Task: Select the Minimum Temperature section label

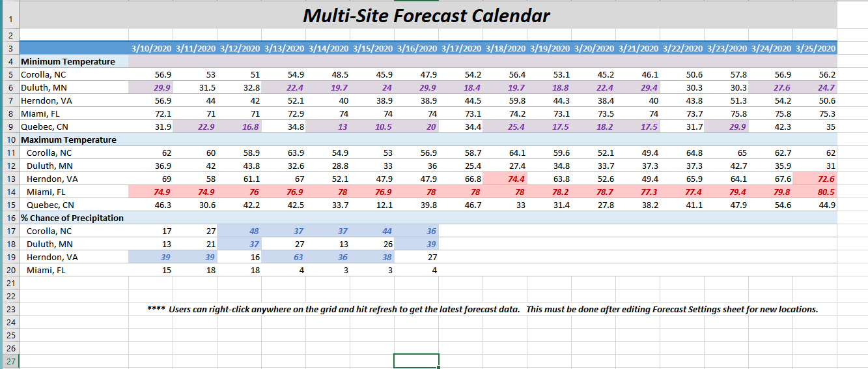Action: [x=68, y=61]
